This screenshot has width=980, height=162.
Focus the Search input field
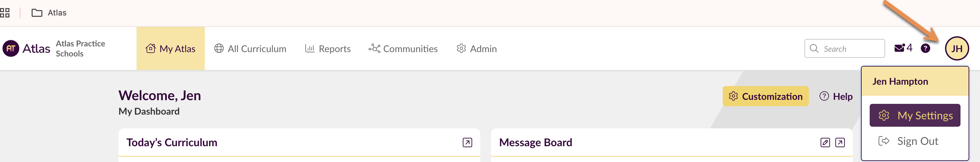pyautogui.click(x=852, y=49)
